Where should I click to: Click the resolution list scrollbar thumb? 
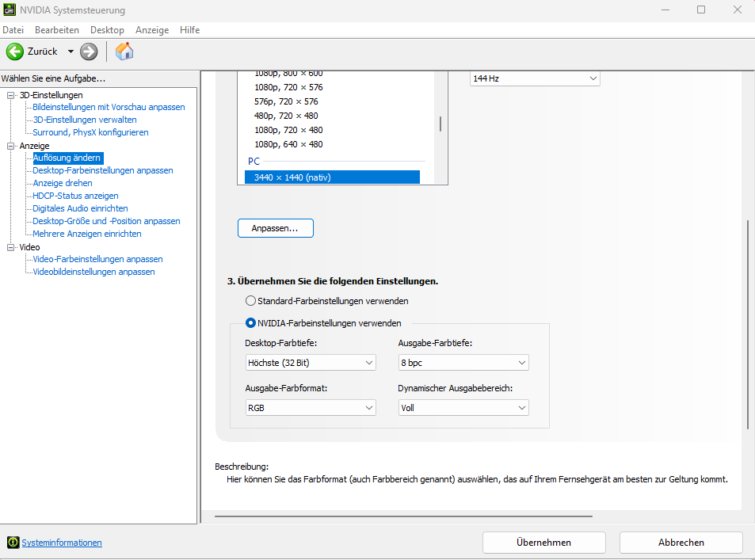click(440, 124)
